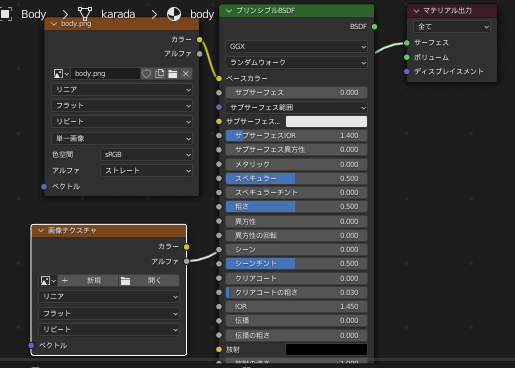Open the 全て target dropdown
The width and height of the screenshot is (515, 368).
pos(452,27)
